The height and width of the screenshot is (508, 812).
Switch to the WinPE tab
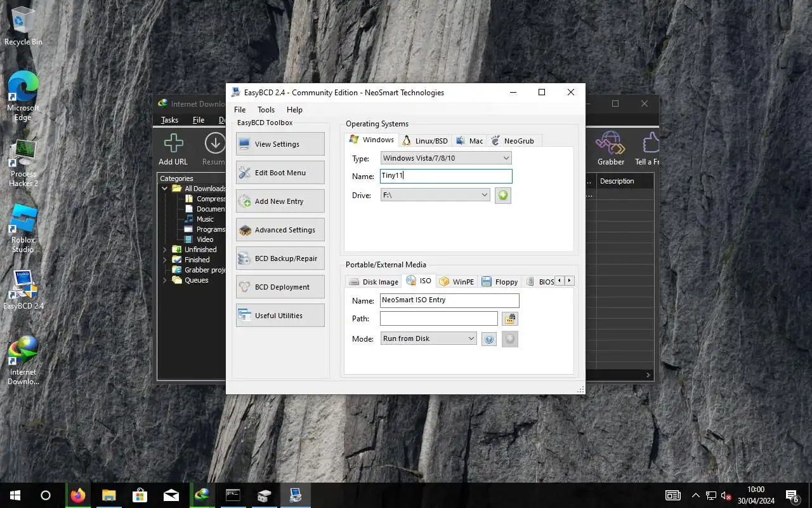(x=457, y=282)
